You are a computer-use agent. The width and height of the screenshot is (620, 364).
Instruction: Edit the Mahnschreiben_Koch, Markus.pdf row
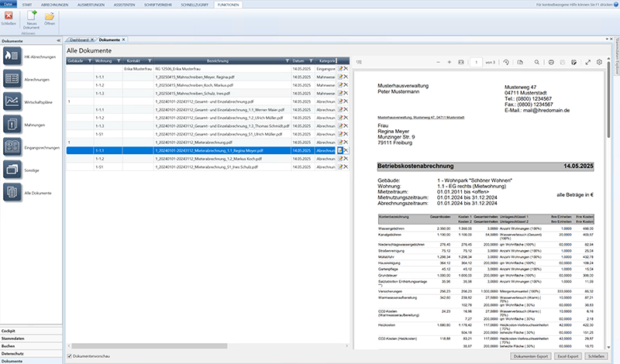tap(340, 85)
